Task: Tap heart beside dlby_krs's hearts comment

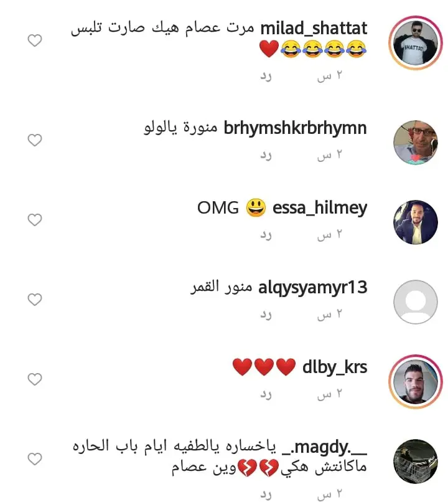Action: [35, 379]
